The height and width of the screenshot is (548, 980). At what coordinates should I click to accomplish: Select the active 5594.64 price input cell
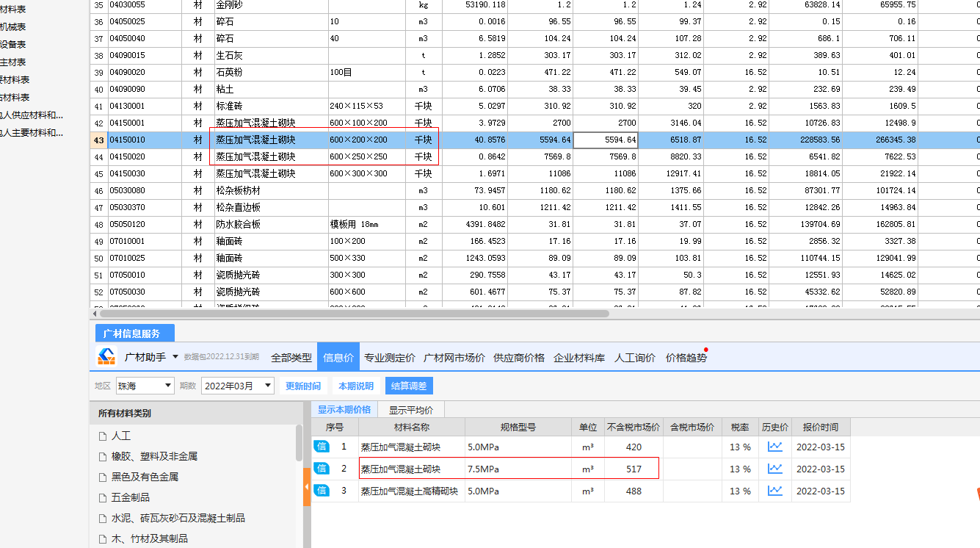[x=606, y=140]
